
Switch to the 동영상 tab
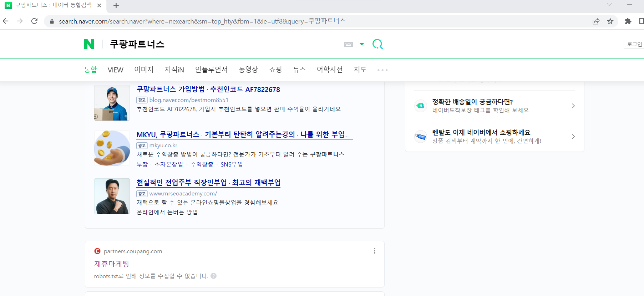click(x=248, y=70)
